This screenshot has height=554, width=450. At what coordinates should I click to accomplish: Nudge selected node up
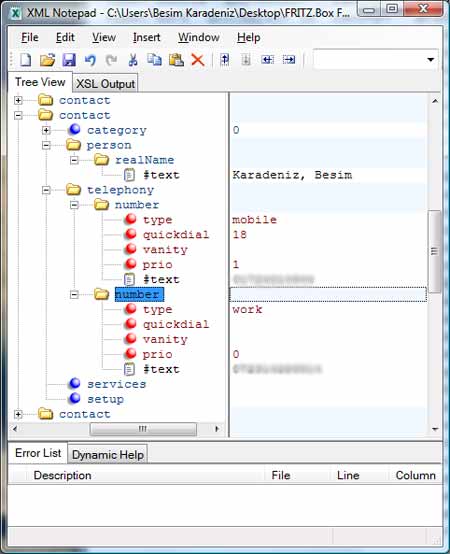pyautogui.click(x=224, y=60)
